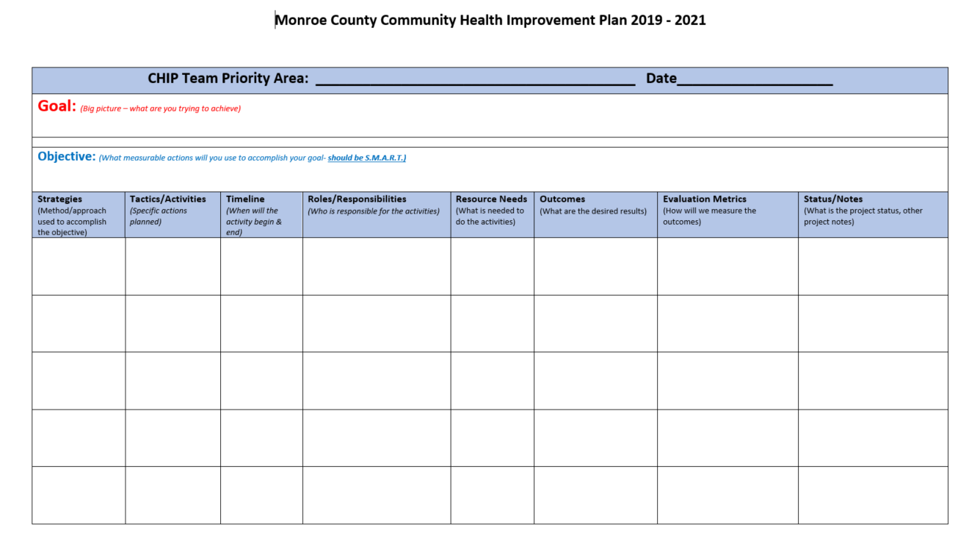Click the last-row cell under Roles/Responsibilities
980x535 pixels.
(x=377, y=495)
